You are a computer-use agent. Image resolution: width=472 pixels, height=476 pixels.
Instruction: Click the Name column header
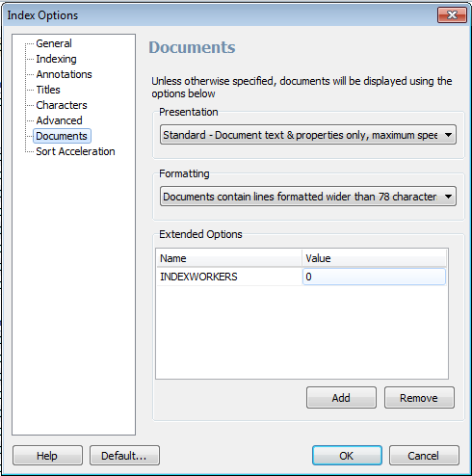(x=229, y=258)
